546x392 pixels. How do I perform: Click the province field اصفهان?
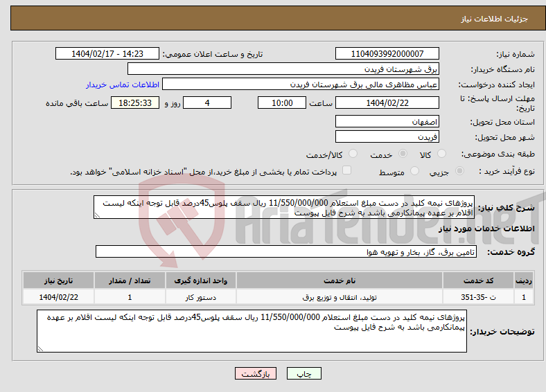387,121
